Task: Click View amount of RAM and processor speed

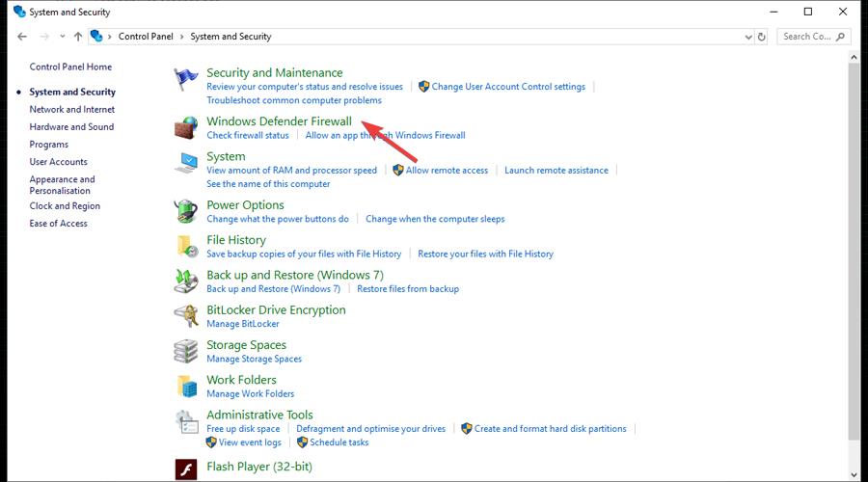Action: point(291,170)
